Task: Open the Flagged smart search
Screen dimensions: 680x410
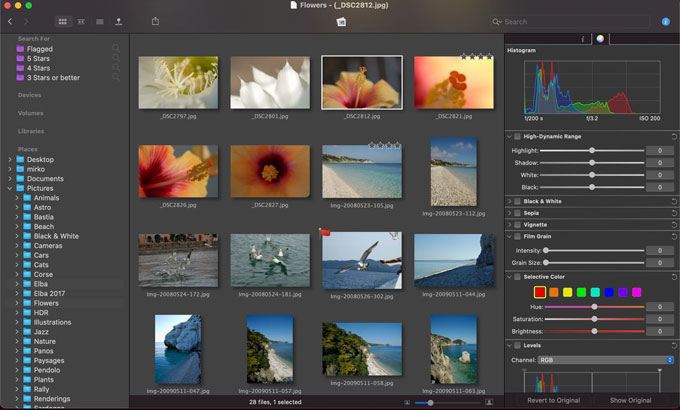Action: (39, 49)
